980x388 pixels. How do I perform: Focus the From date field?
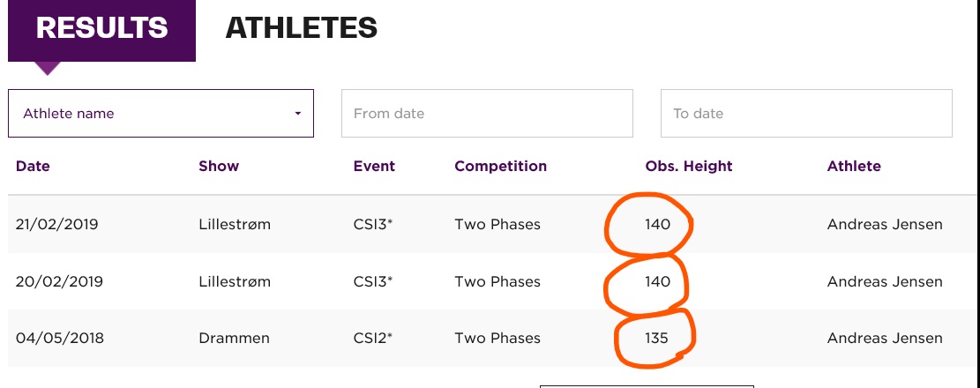click(487, 113)
